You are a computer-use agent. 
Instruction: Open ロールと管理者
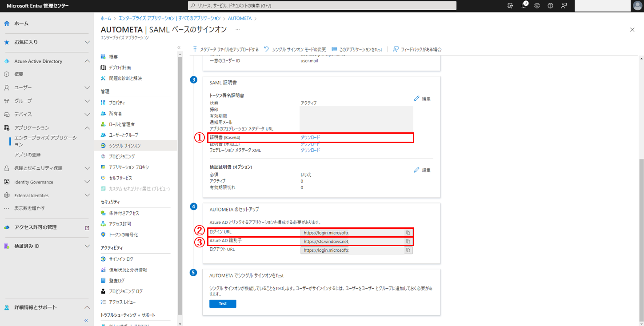(122, 124)
